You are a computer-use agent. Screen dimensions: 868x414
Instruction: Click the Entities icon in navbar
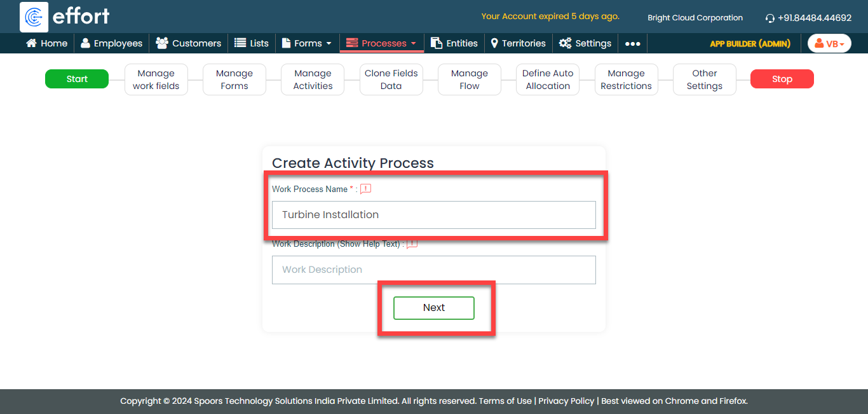coord(437,43)
